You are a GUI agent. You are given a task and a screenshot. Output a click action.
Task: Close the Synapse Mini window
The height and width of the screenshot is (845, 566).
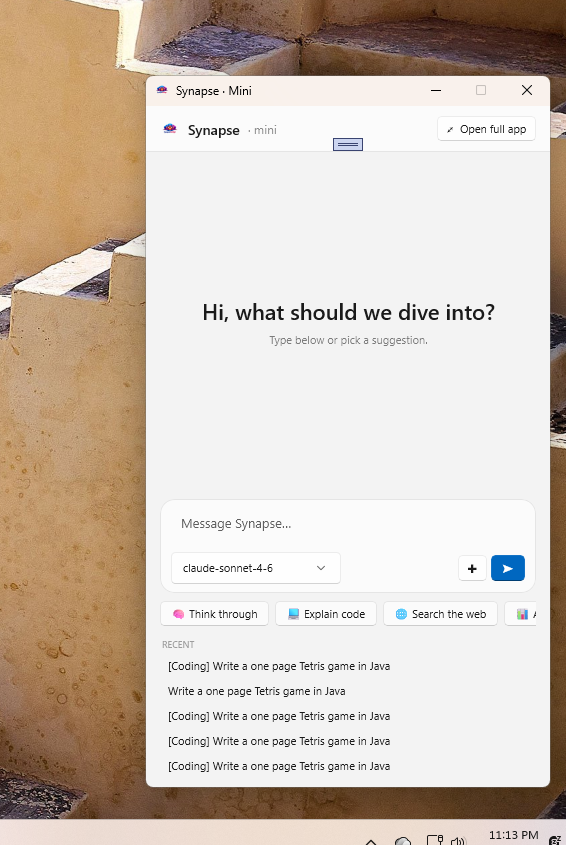click(x=527, y=91)
